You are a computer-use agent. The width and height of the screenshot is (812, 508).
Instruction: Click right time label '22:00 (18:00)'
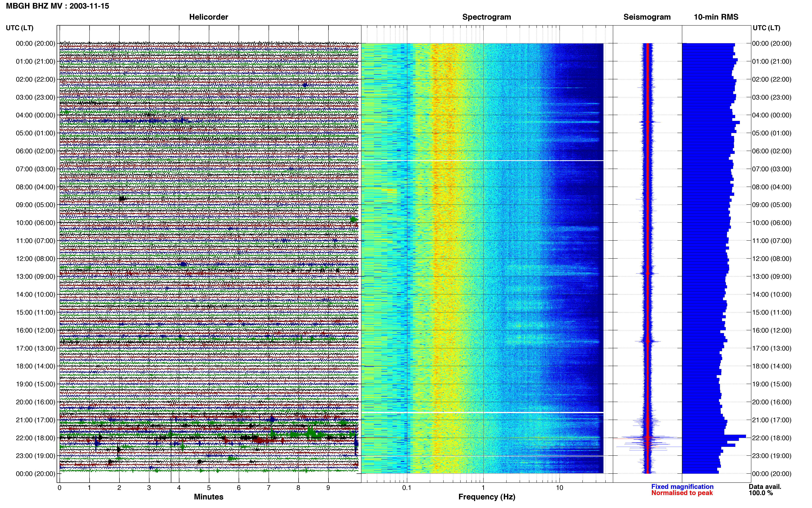772,438
